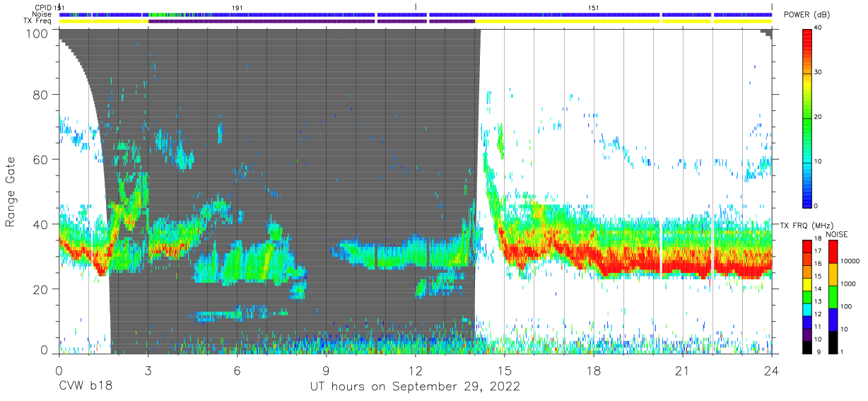Viewport: 868px width, 401px height.
Task: Click the CPID value "151" right of center
Action: pos(594,7)
